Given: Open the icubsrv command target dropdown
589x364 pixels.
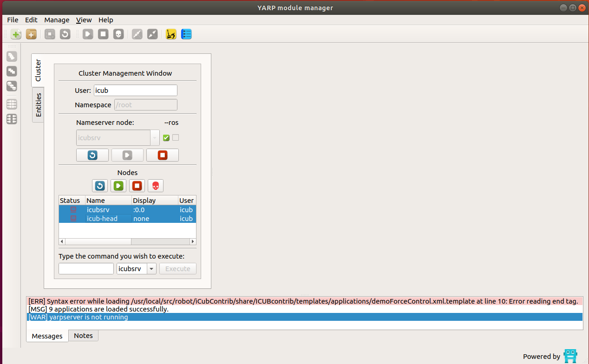Looking at the screenshot, I should point(151,269).
